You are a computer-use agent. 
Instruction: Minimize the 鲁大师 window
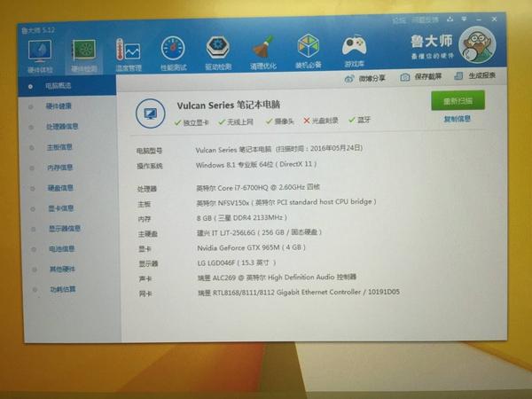pyautogui.click(x=479, y=19)
